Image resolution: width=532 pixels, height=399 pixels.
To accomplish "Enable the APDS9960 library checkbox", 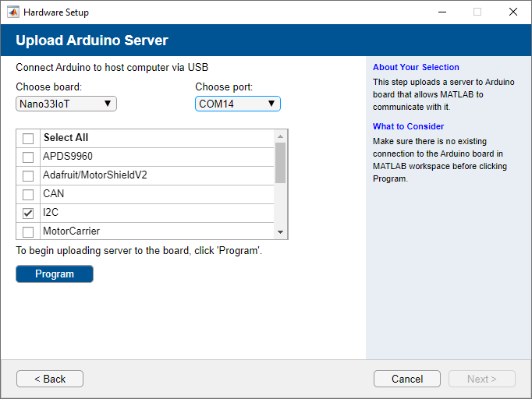I will pos(28,157).
